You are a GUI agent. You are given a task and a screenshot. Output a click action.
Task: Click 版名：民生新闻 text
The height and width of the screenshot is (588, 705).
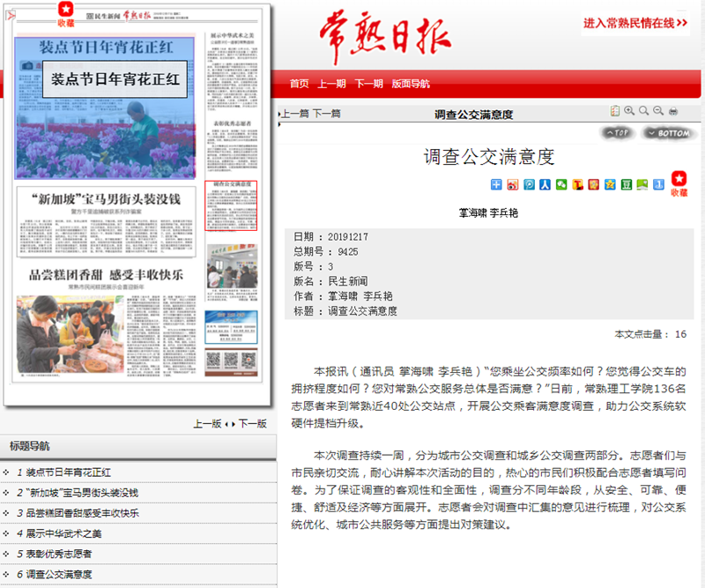[330, 281]
